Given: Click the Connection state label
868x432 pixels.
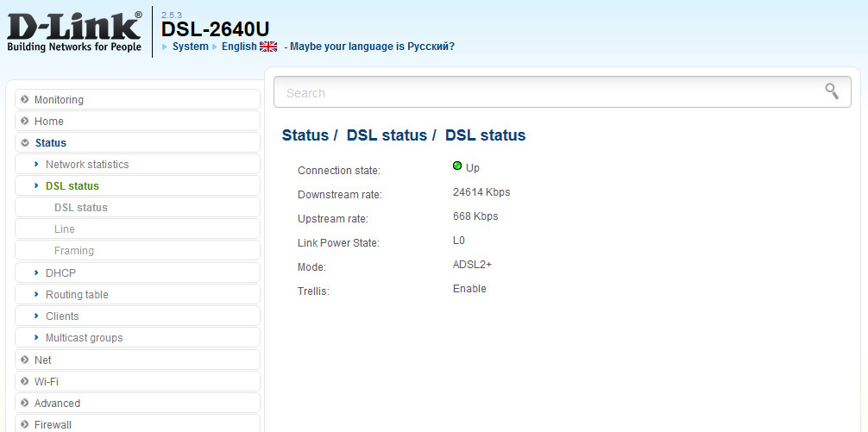Looking at the screenshot, I should point(339,171).
